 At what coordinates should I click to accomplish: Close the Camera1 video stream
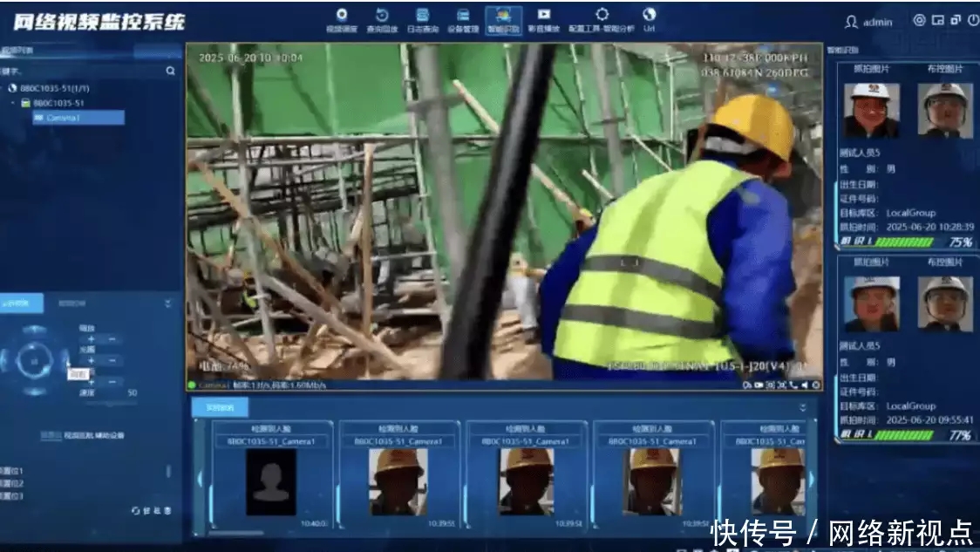815,385
